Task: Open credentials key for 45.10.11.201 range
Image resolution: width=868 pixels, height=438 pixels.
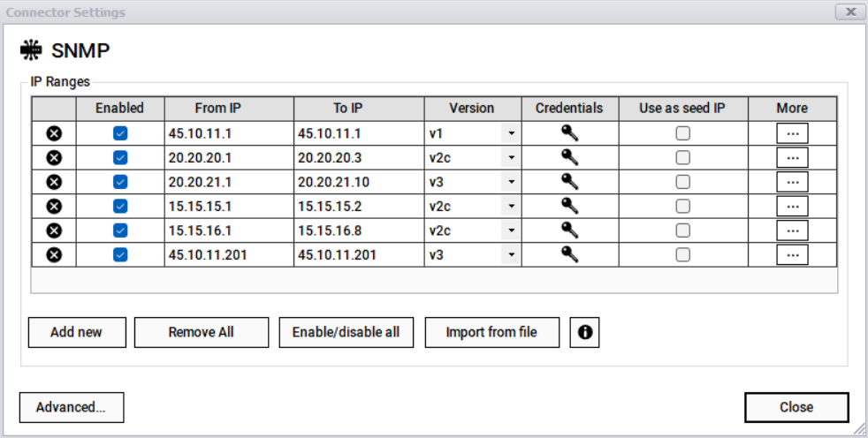Action: [x=569, y=254]
